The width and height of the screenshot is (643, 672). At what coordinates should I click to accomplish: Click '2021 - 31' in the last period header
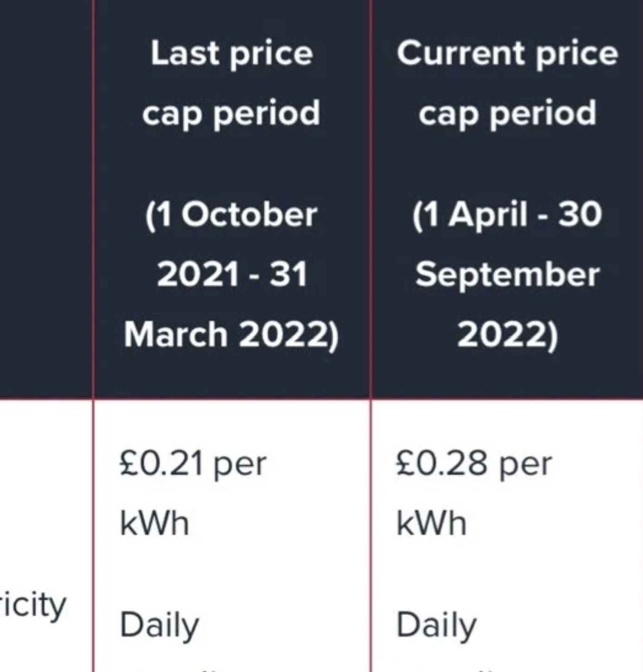tap(232, 274)
